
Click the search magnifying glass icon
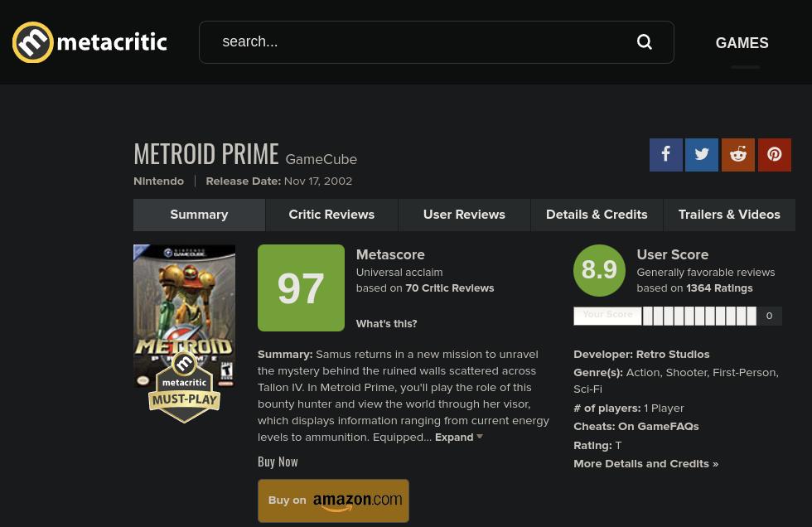click(645, 42)
